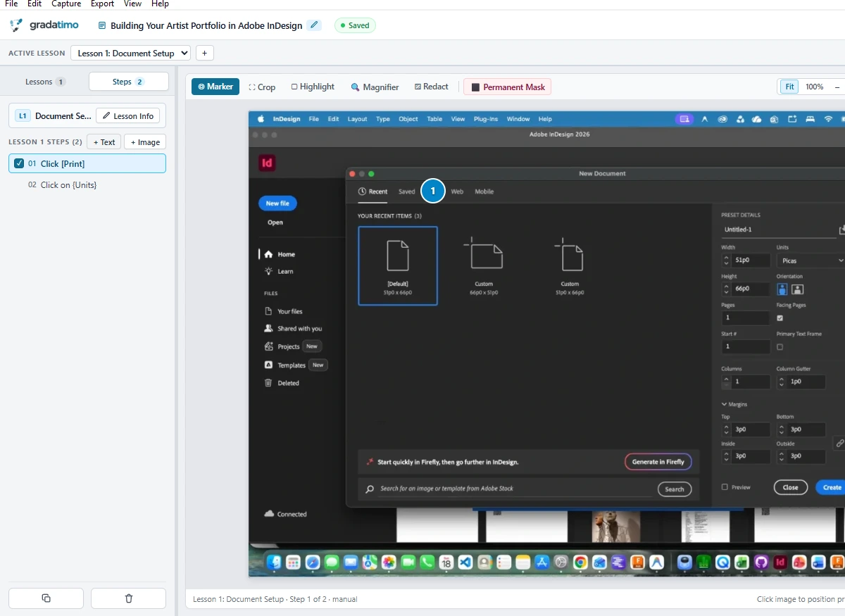Click the gradatimo logo icon
Viewport: 845px width, 616px height.
pos(16,25)
